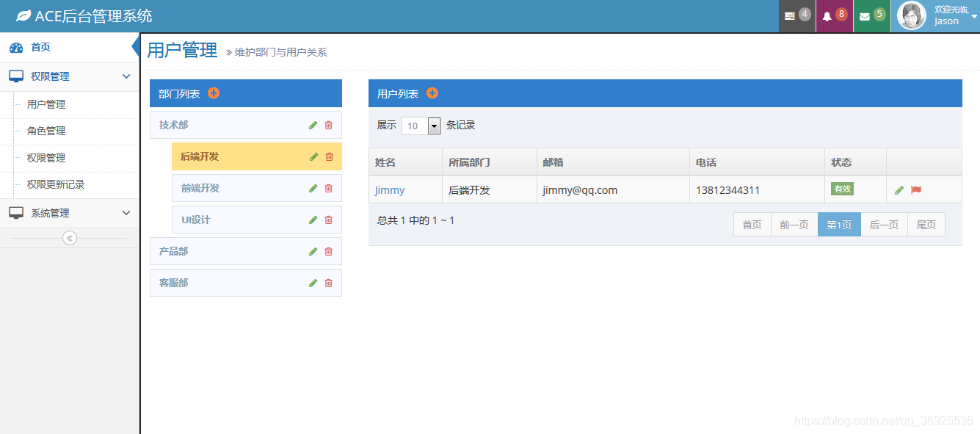This screenshot has height=434, width=980.
Task: Delete the 产品部 department
Action: 328,251
